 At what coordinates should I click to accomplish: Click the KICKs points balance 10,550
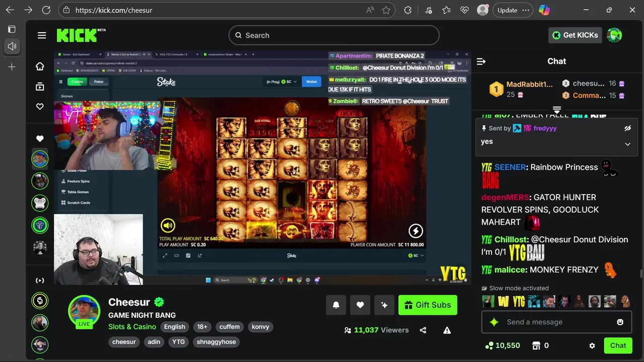point(502,346)
